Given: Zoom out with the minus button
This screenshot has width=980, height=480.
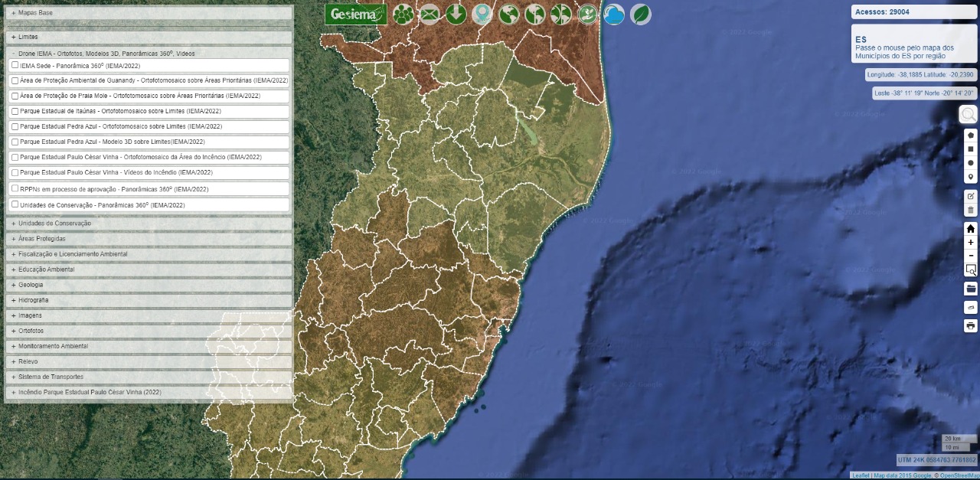Looking at the screenshot, I should (x=971, y=256).
